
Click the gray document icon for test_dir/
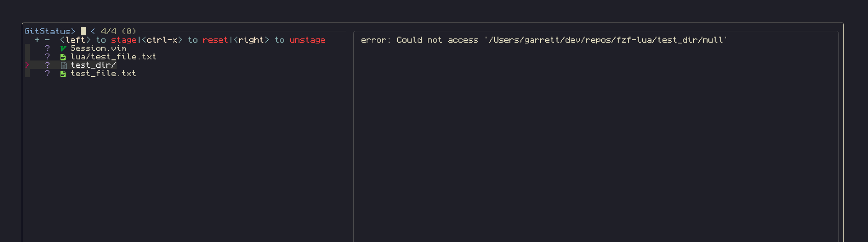pos(64,65)
